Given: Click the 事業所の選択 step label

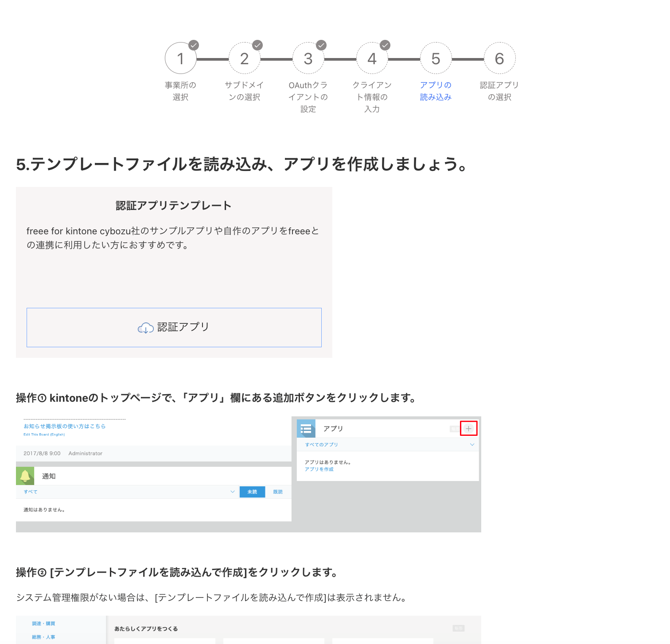Looking at the screenshot, I should point(181,91).
